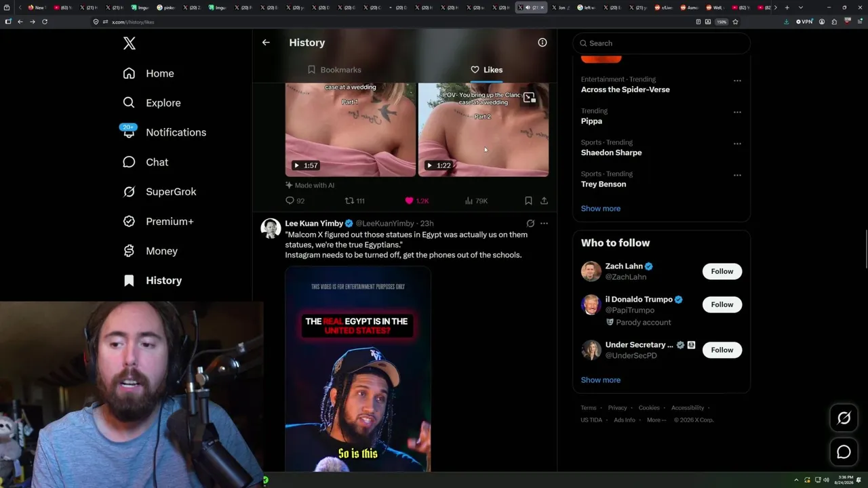The width and height of the screenshot is (868, 488).
Task: Open the Pippa trend
Action: click(x=591, y=121)
